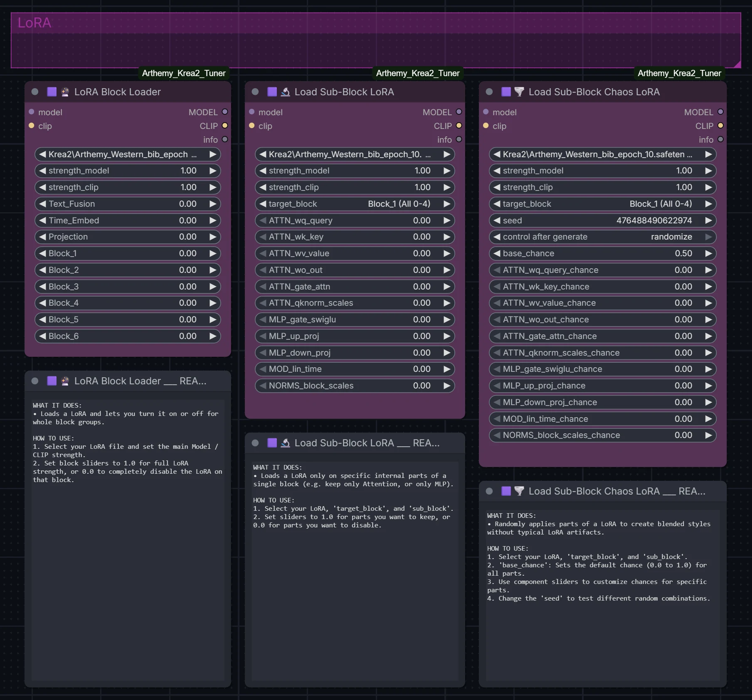Click the purple square icon on Load Sub-Block LoRA node
752x700 pixels.
click(272, 92)
